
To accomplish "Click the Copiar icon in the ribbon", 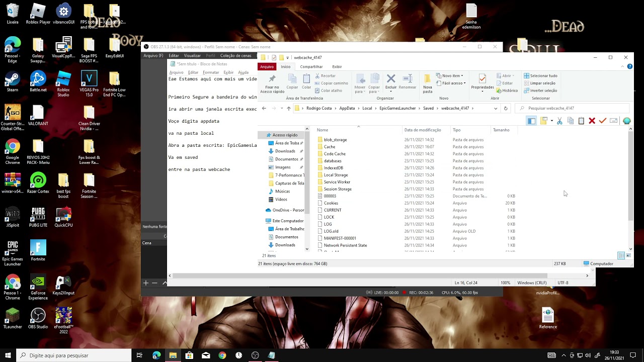I will (292, 82).
